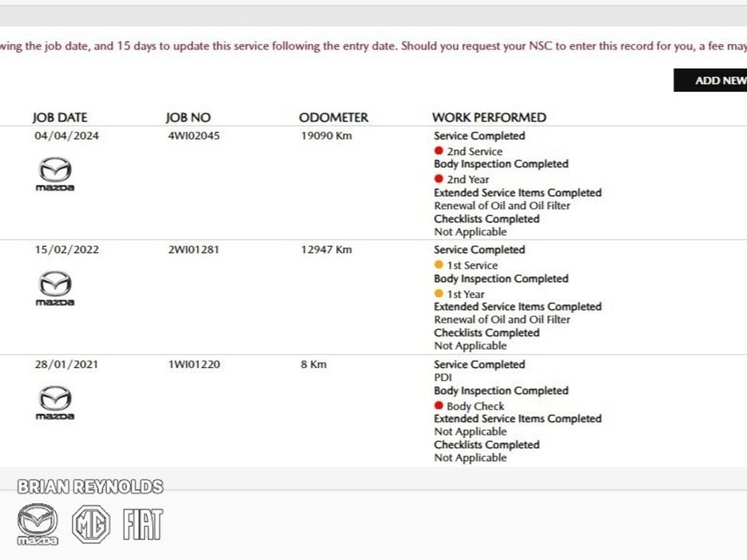Select job number 1WI01220
The width and height of the screenshot is (747, 560).
click(193, 364)
